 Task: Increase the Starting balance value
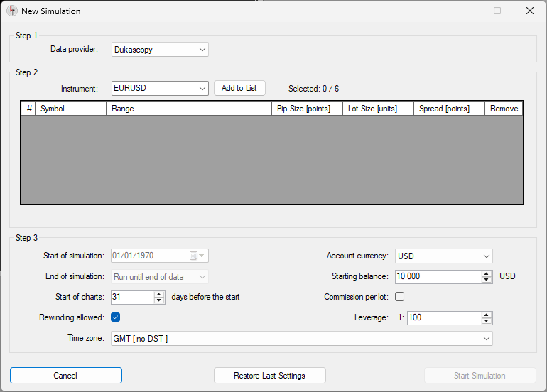click(487, 274)
